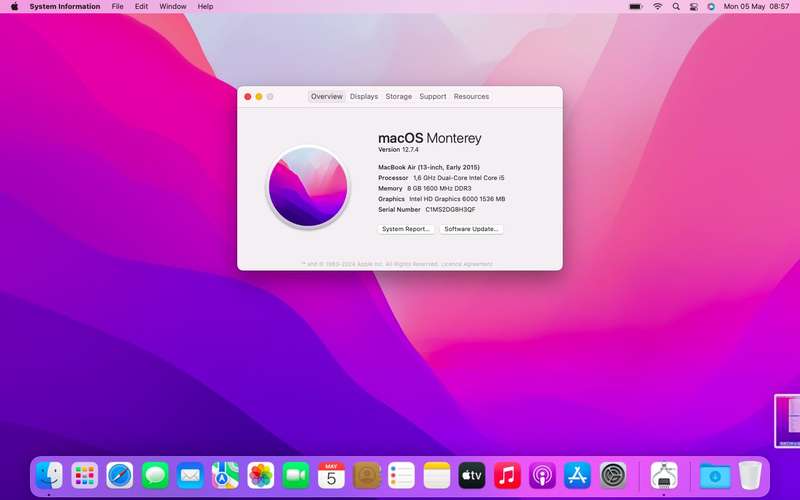Image resolution: width=800 pixels, height=500 pixels.
Task: Open Spotlight search magnifier
Action: (x=676, y=7)
